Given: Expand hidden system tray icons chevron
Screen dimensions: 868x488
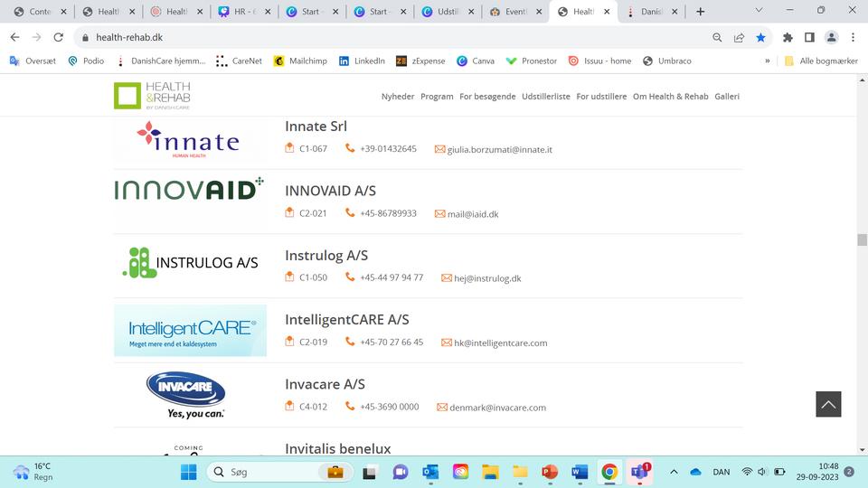Looking at the screenshot, I should tap(674, 472).
